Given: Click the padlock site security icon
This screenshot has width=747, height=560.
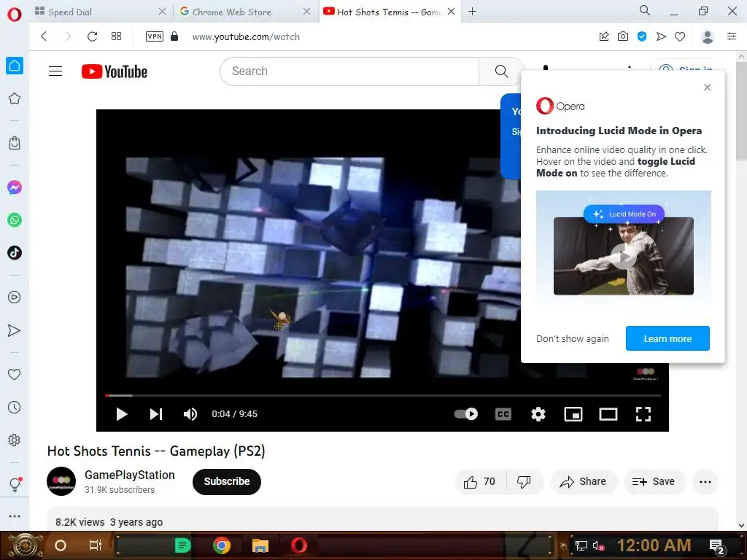Looking at the screenshot, I should pyautogui.click(x=174, y=36).
